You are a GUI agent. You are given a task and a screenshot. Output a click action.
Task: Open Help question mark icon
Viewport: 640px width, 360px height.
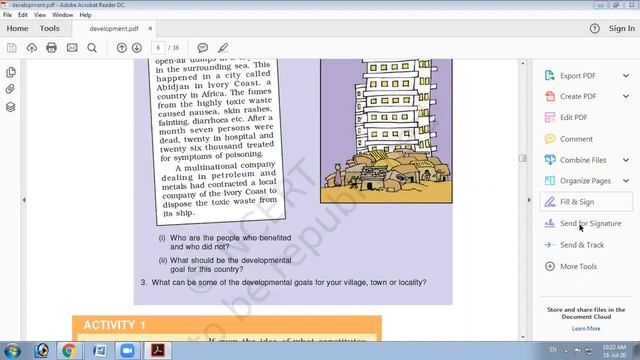(595, 29)
